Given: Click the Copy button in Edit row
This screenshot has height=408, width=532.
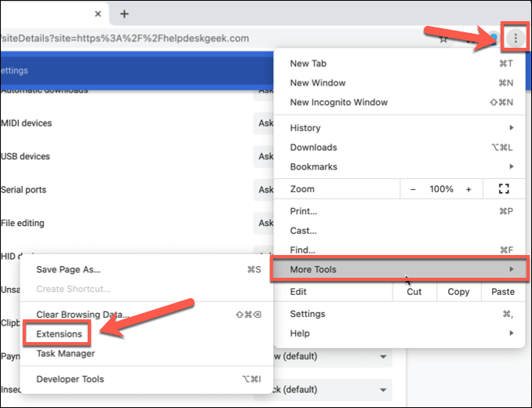Looking at the screenshot, I should [458, 292].
